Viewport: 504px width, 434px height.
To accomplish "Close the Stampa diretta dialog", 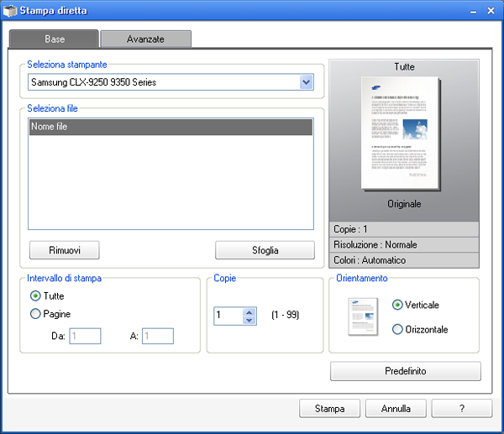I will click(491, 10).
